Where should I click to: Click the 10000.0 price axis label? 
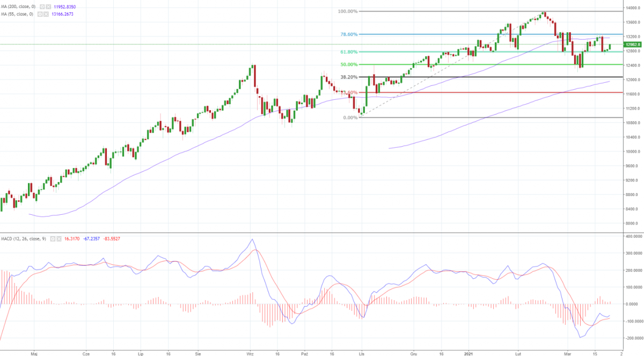pyautogui.click(x=632, y=152)
